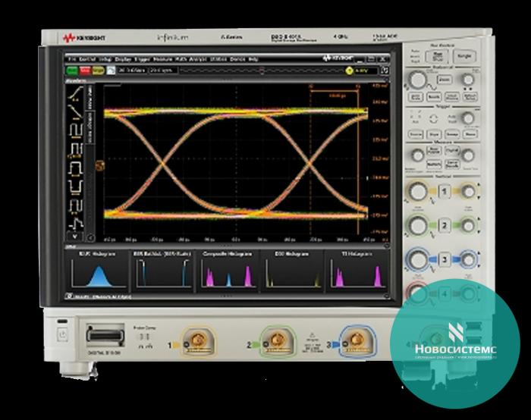Screen dimensions: 531x420
Task: Click the yellow Single button in toolbar
Action: (x=98, y=71)
